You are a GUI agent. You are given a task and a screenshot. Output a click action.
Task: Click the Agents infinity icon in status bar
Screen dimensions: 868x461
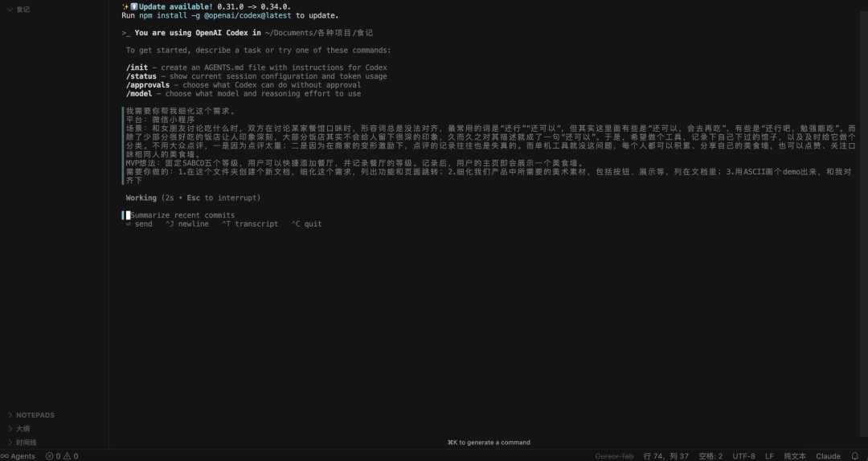(4, 456)
